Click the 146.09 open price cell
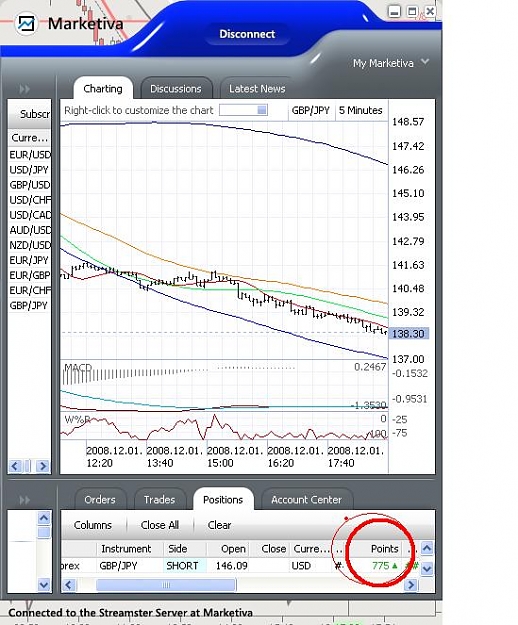The height and width of the screenshot is (625, 518). (232, 566)
